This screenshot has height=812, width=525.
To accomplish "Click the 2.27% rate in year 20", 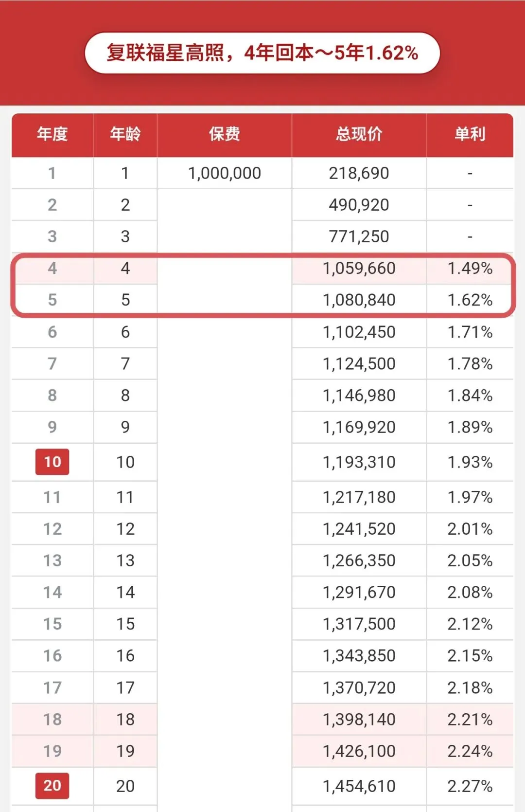I will pos(470,786).
